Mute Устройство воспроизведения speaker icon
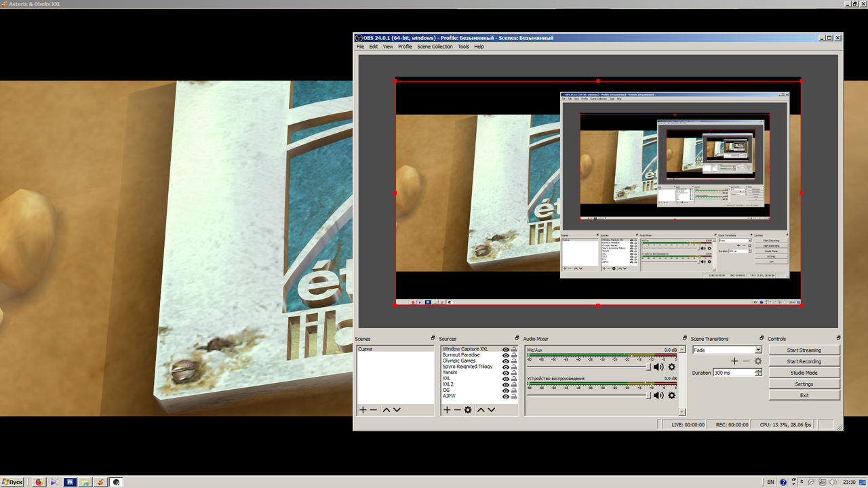 (658, 395)
